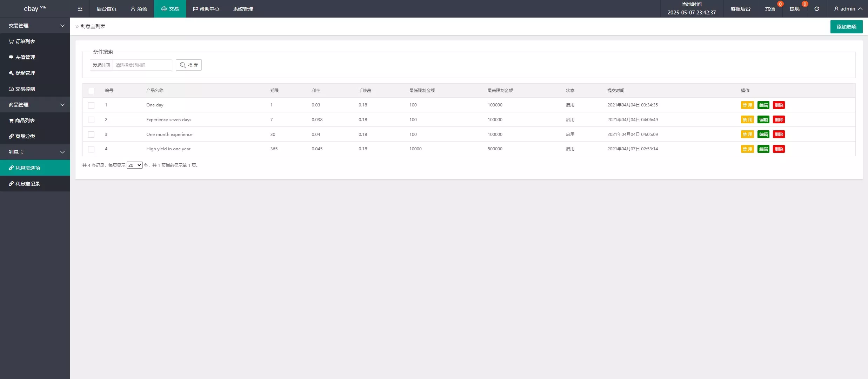Click the sidebar collapse hamburger icon
This screenshot has height=379, width=868.
coord(80,9)
